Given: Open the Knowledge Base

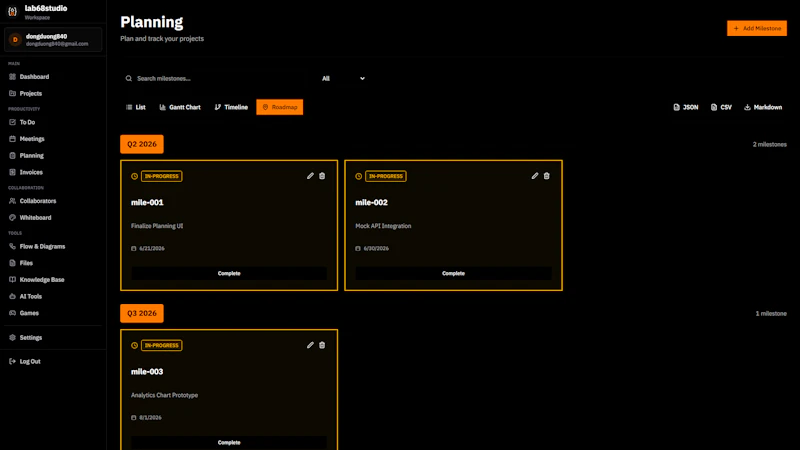Looking at the screenshot, I should point(53,280).
